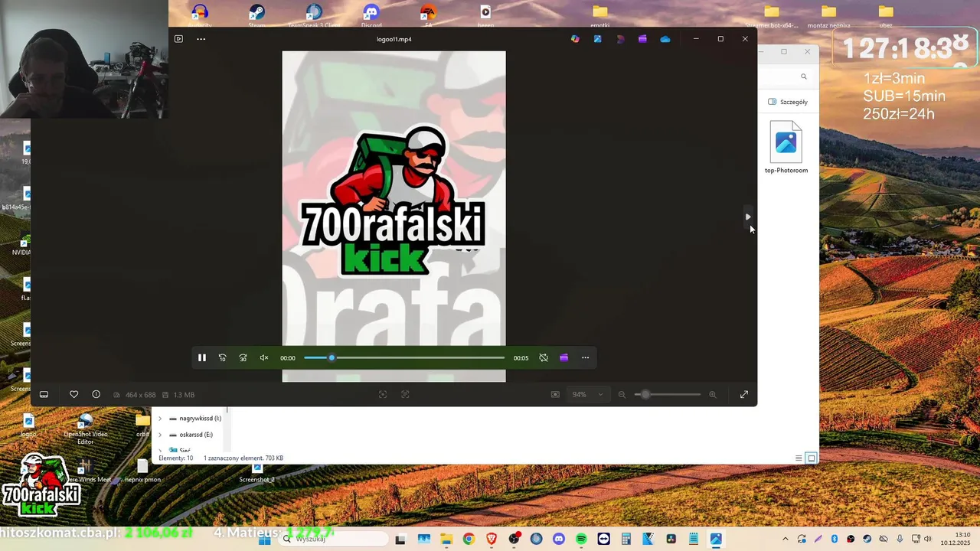Image resolution: width=980 pixels, height=551 pixels.
Task: Click zoom in magnifier icon
Action: (x=713, y=394)
